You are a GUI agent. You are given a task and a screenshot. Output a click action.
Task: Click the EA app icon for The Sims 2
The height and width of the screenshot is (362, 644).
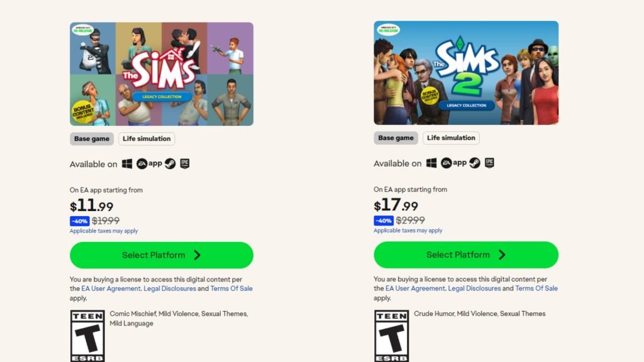coord(454,163)
